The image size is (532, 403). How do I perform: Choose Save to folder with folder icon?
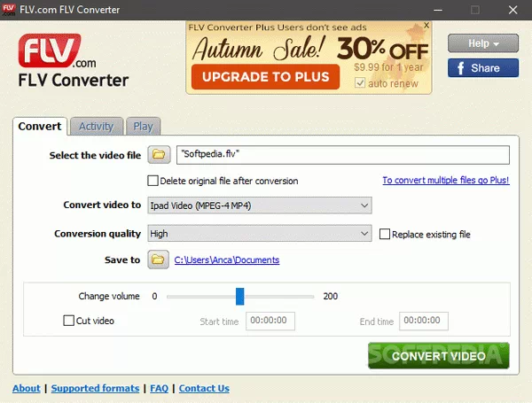[x=158, y=260]
